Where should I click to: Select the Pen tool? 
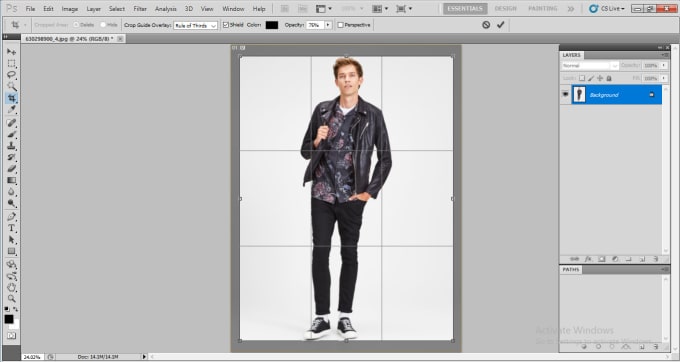(x=11, y=217)
